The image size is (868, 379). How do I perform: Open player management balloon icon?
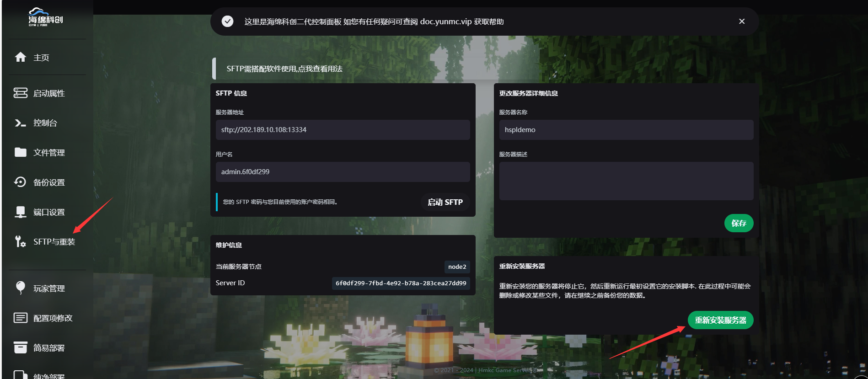point(21,288)
